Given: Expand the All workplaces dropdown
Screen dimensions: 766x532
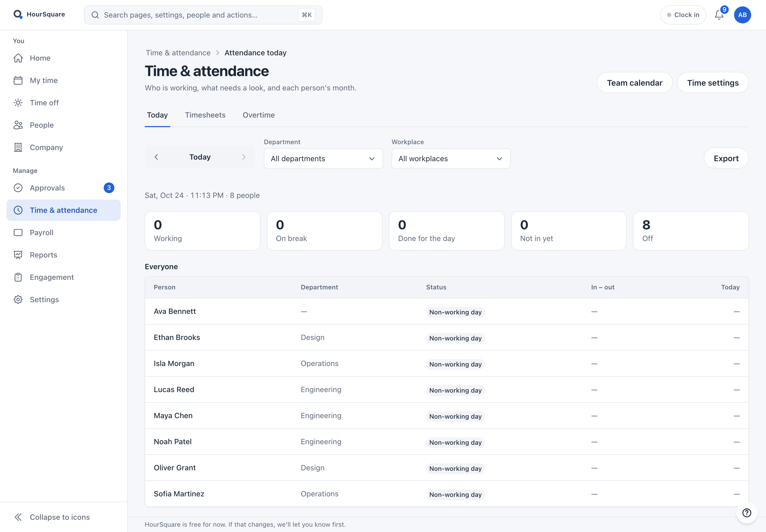Looking at the screenshot, I should coord(451,159).
